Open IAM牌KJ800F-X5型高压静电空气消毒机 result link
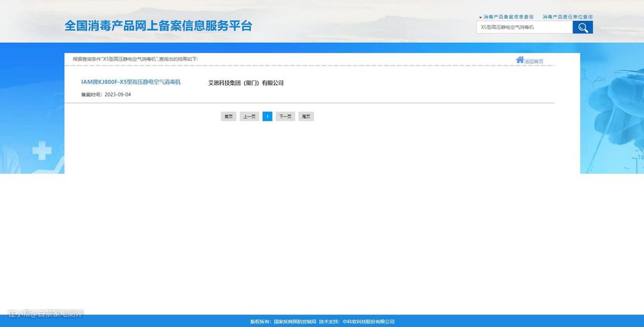Screen dimensions: 644x327 (131, 82)
